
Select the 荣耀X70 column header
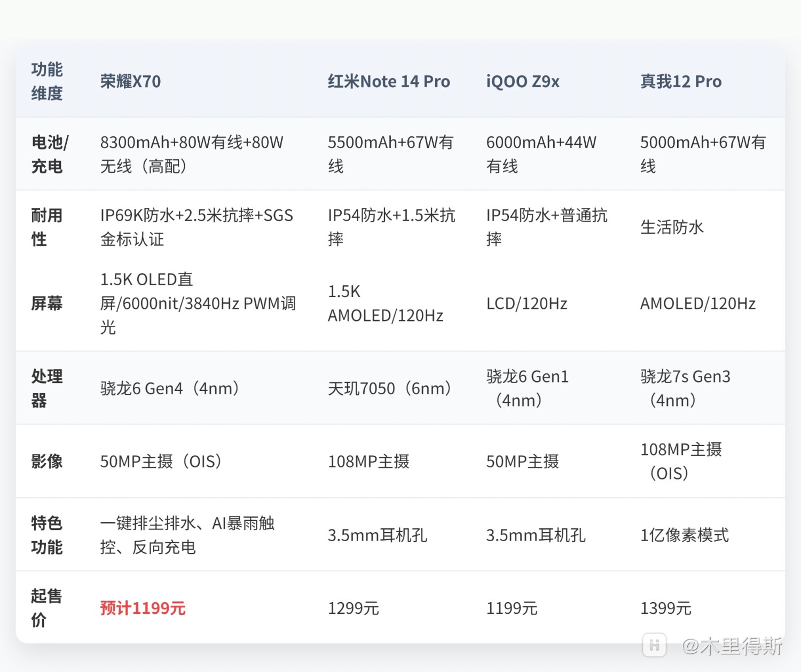[x=130, y=82]
